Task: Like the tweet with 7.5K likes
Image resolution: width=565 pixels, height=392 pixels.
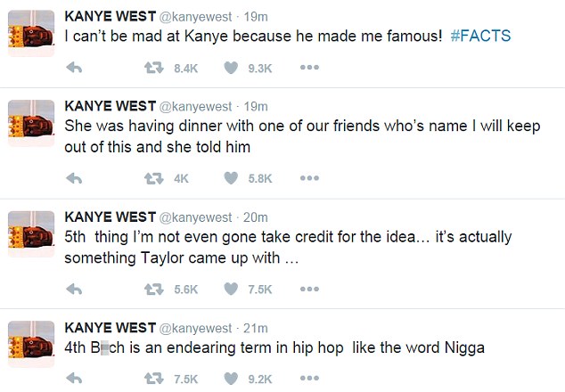Action: (x=232, y=289)
